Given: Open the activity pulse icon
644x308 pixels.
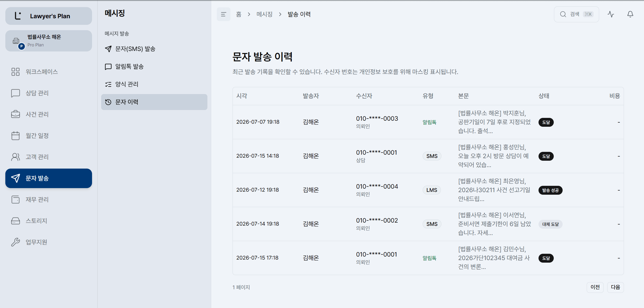Looking at the screenshot, I should pyautogui.click(x=611, y=14).
